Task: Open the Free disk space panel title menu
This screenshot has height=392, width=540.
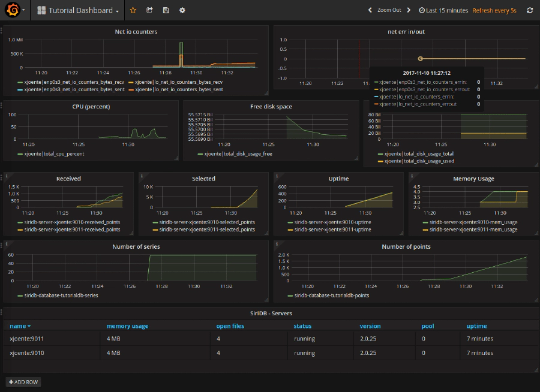Action: [x=271, y=107]
